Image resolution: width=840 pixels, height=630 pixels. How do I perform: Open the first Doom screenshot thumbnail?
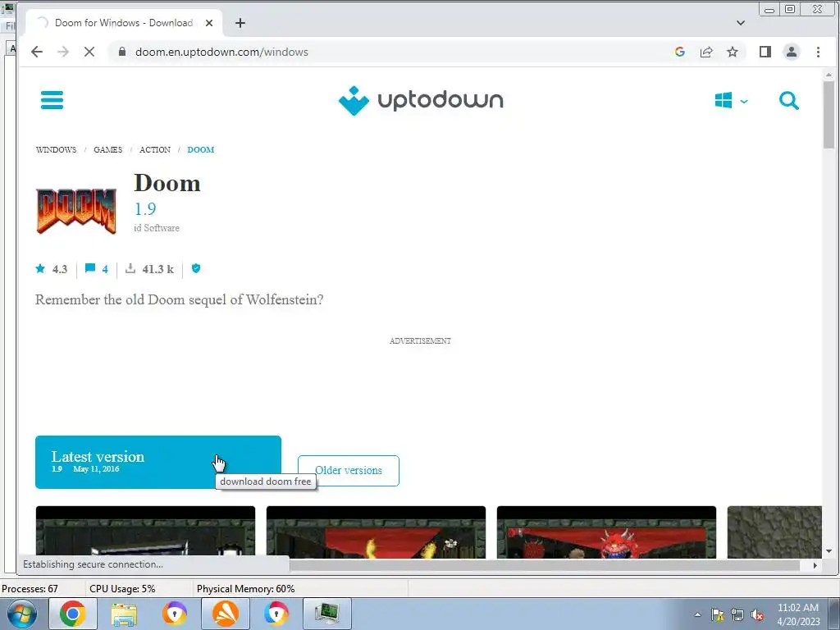click(x=145, y=532)
